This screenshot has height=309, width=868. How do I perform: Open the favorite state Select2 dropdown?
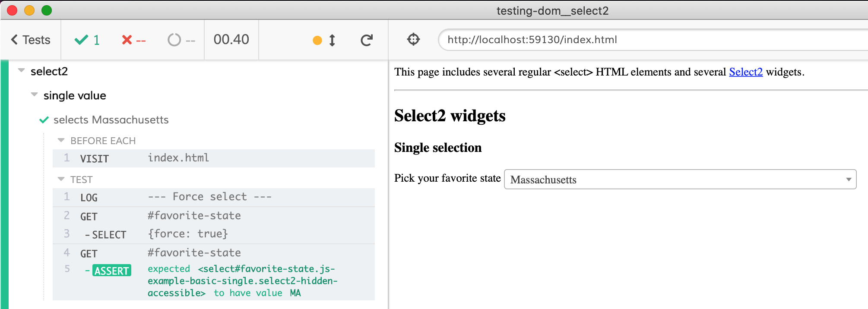point(680,180)
